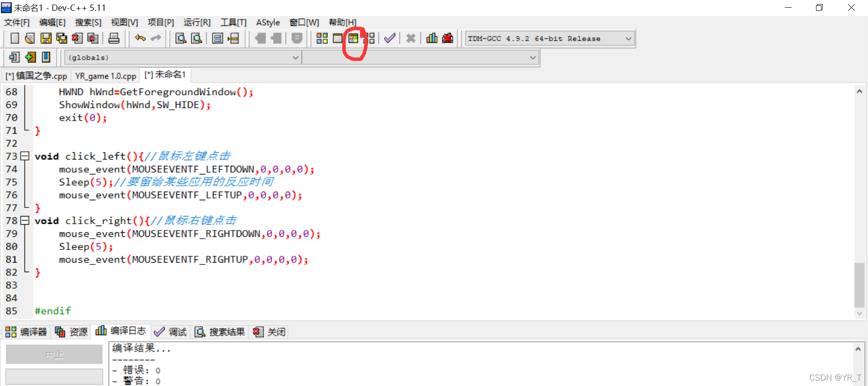Click the Redo arrow icon

coord(156,38)
